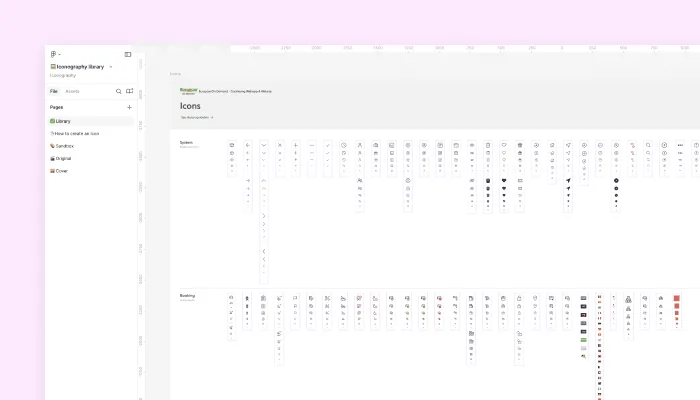Select the largest minus icon
This screenshot has width=700, height=400.
click(312, 145)
